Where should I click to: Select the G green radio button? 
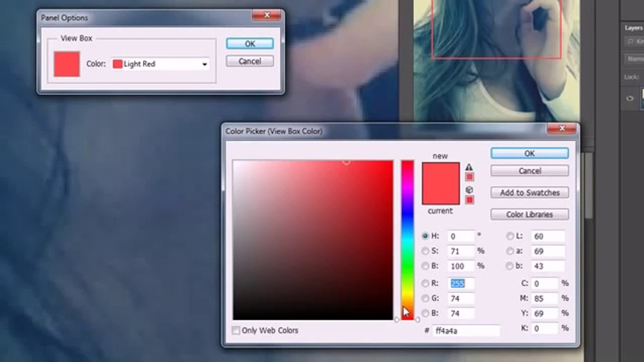(x=426, y=298)
